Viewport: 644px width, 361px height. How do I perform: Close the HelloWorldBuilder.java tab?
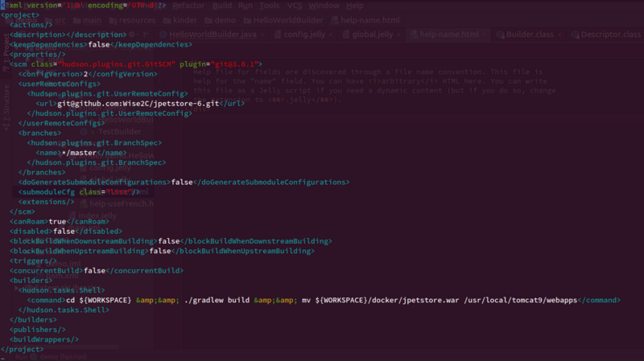click(262, 35)
